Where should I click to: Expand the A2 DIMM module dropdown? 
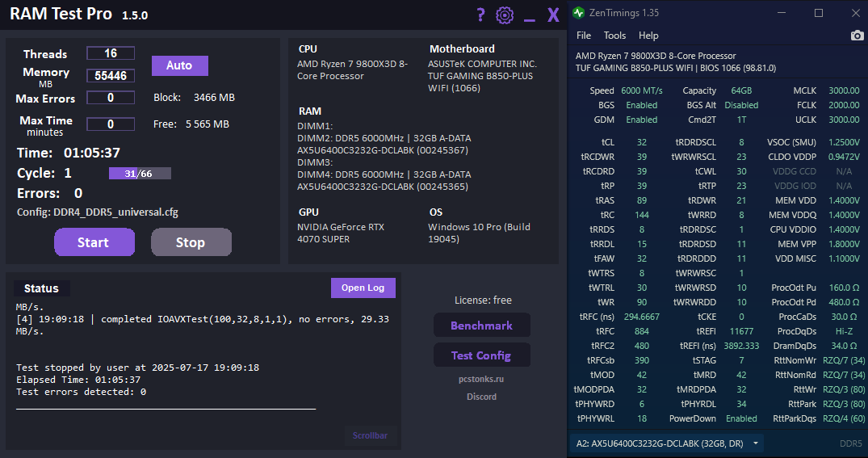(x=756, y=443)
